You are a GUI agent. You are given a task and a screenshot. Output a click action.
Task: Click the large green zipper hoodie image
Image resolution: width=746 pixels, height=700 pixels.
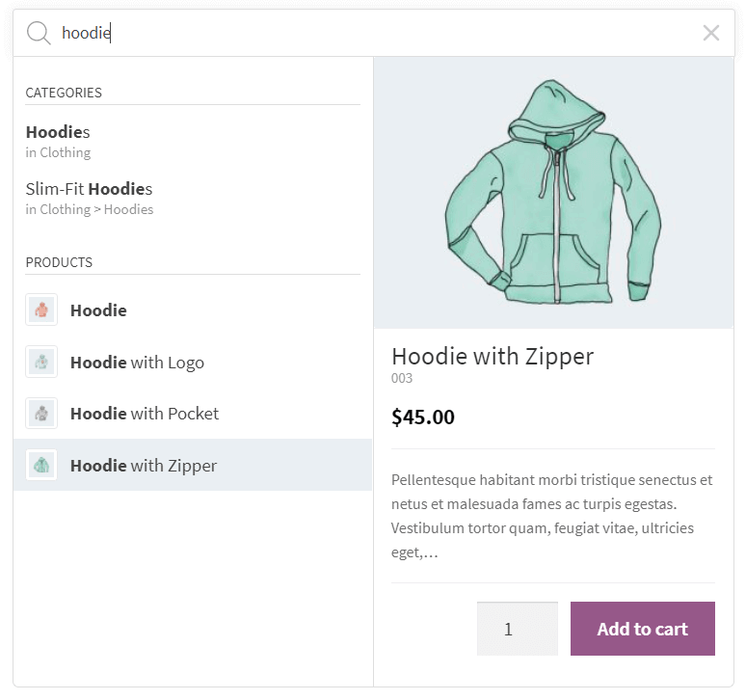point(553,193)
